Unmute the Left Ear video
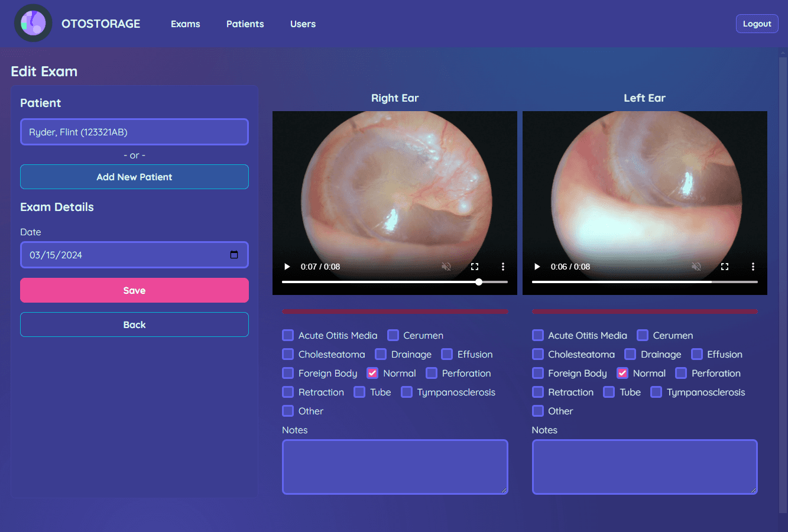 [696, 267]
